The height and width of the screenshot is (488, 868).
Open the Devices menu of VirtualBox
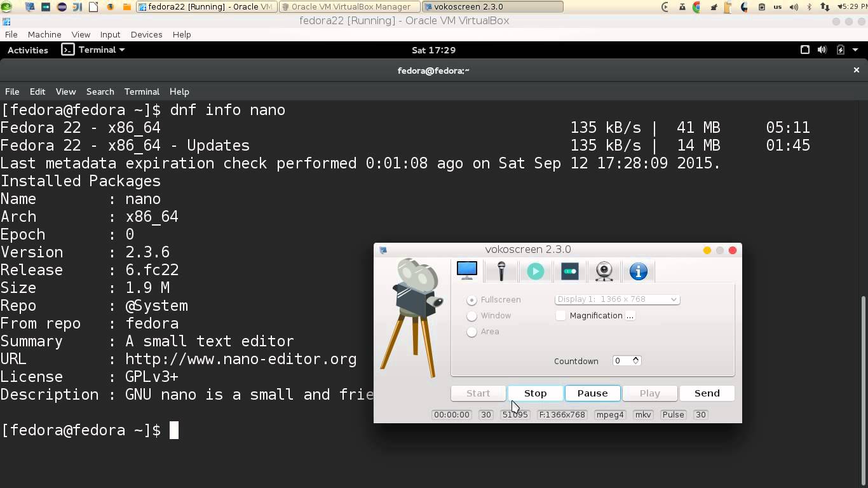coord(146,34)
